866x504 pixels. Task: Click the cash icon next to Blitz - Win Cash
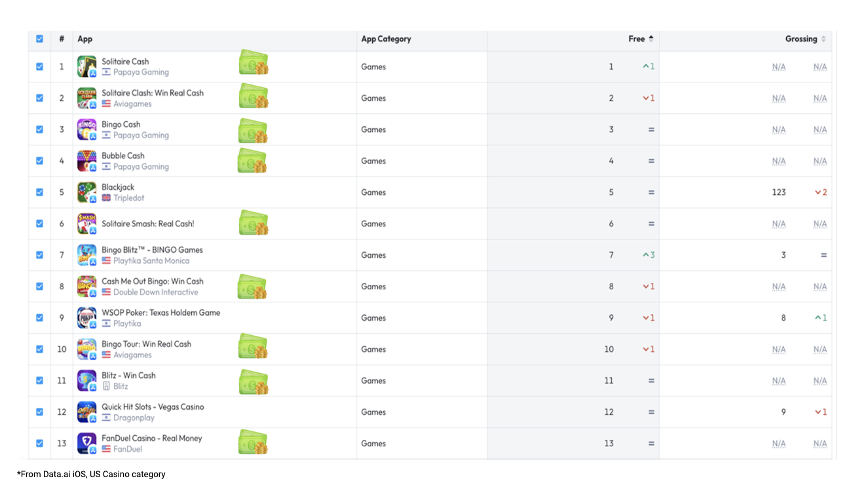coord(253,382)
